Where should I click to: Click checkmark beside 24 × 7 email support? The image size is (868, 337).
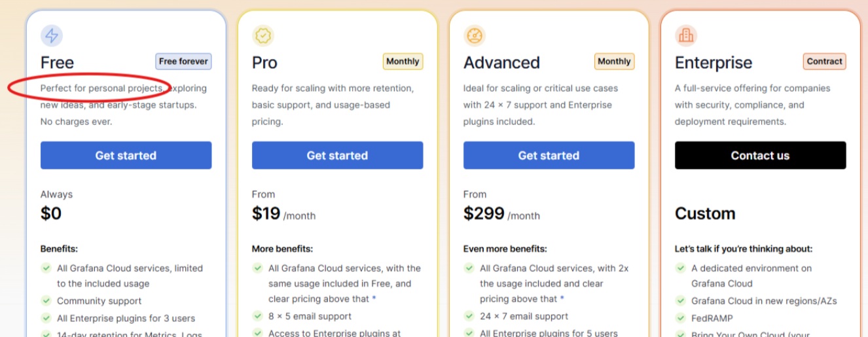pyautogui.click(x=469, y=316)
